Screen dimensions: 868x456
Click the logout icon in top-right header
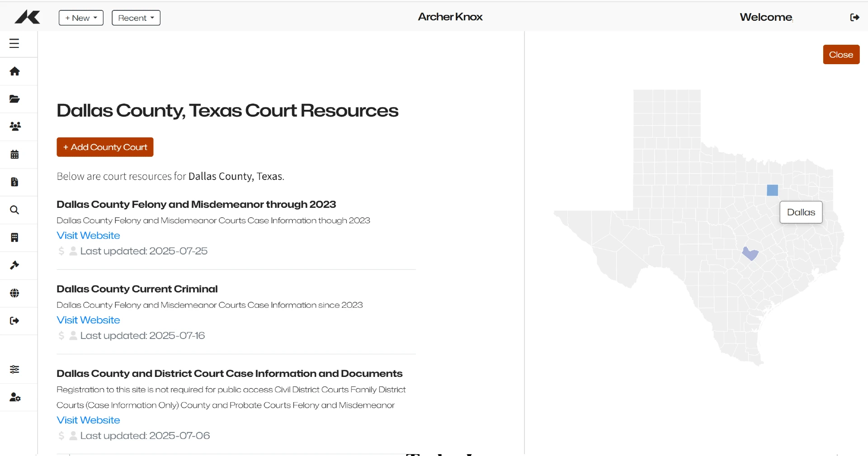[x=854, y=17]
